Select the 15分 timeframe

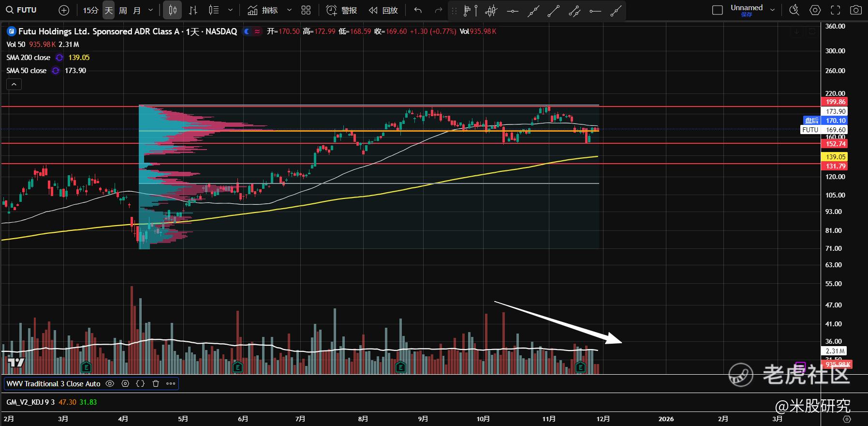click(90, 10)
